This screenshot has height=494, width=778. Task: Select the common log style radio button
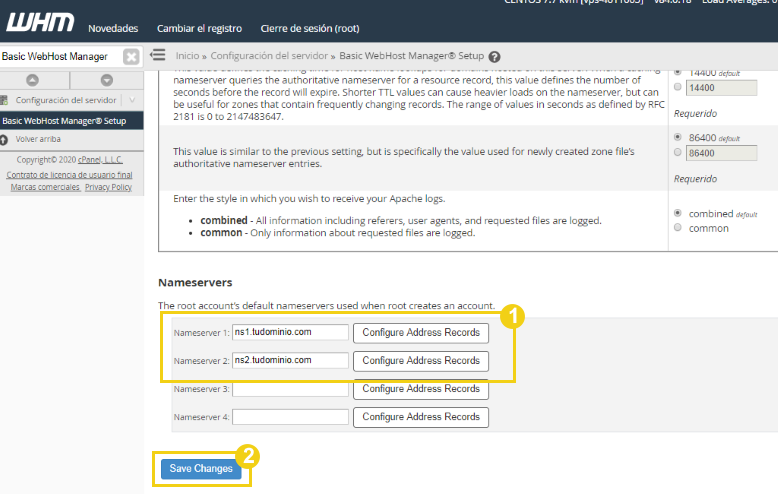tap(678, 227)
